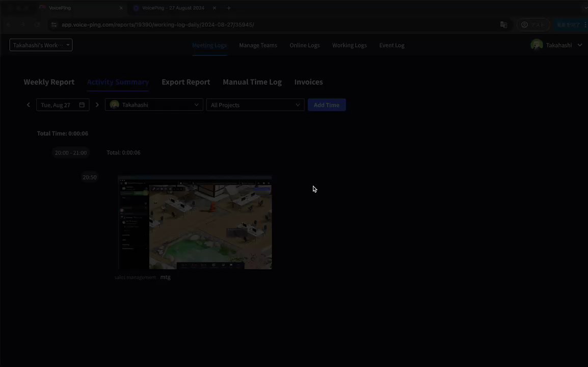The image size is (588, 367).
Task: Switch to Manual Time Log tab
Action: point(252,82)
